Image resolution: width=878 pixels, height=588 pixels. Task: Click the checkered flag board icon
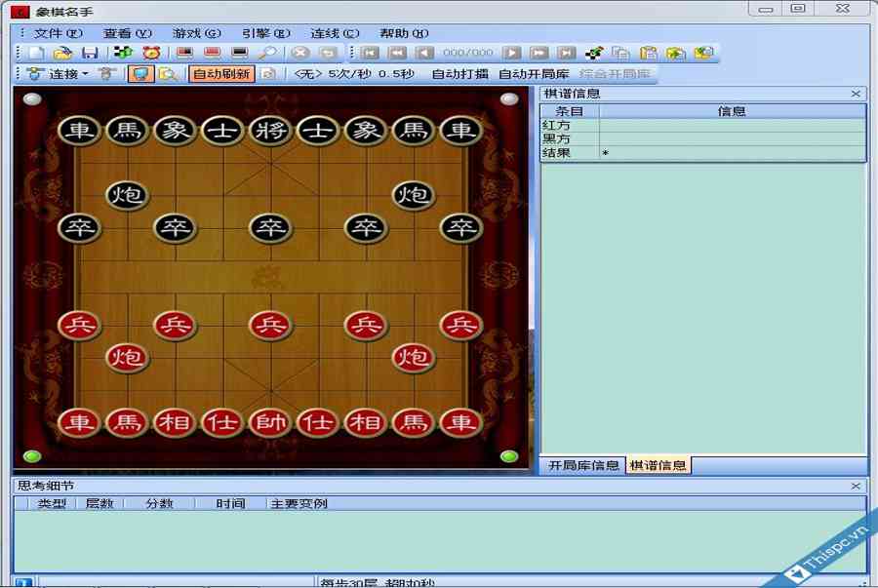[x=594, y=54]
